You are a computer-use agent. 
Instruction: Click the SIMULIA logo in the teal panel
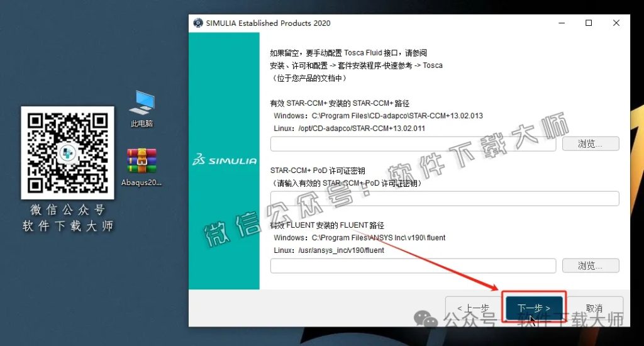click(x=225, y=160)
